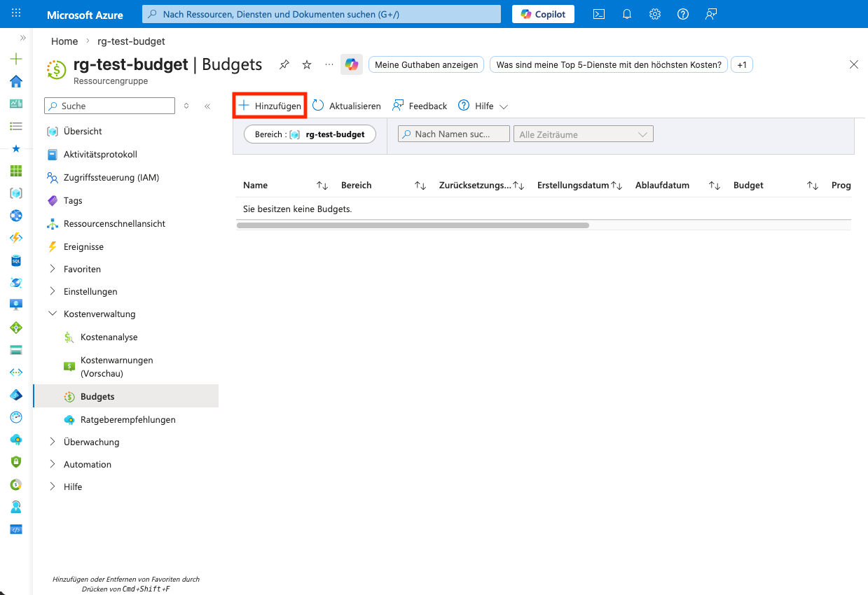This screenshot has width=868, height=595.
Task: Click the Nach Namen suchen filter field
Action: (x=454, y=134)
